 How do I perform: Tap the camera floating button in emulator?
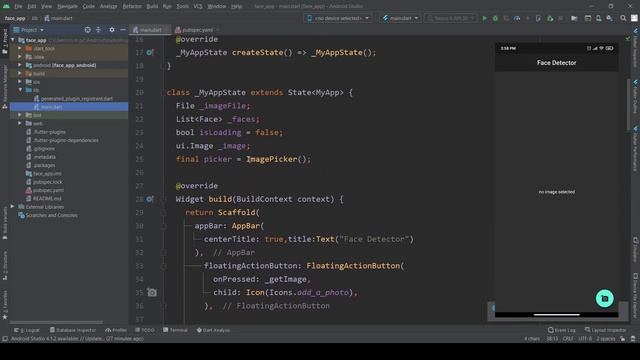[604, 298]
